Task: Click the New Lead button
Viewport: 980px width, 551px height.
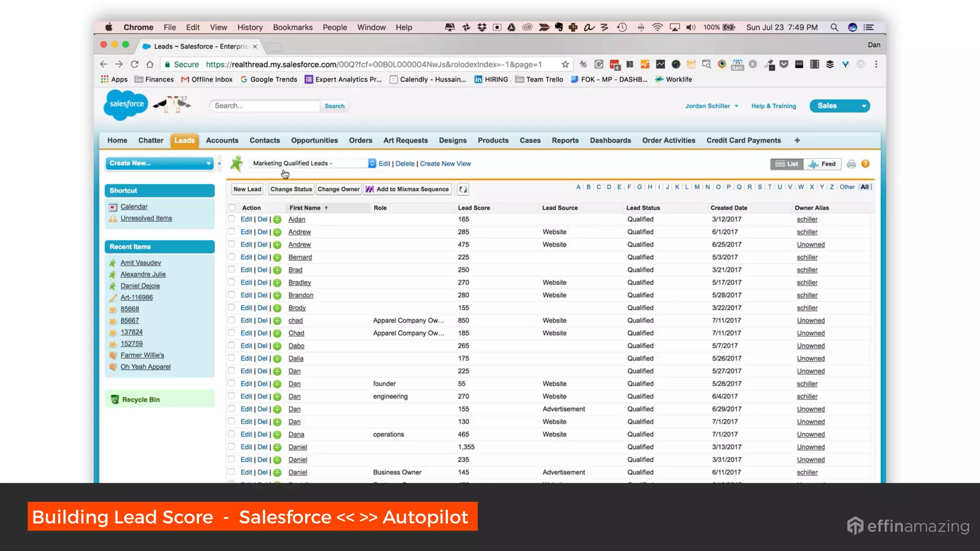Action: 247,189
